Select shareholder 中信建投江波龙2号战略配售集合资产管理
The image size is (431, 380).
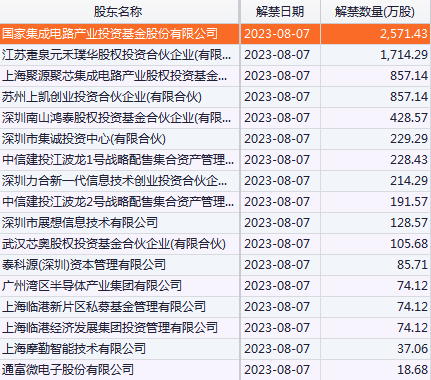tap(118, 202)
